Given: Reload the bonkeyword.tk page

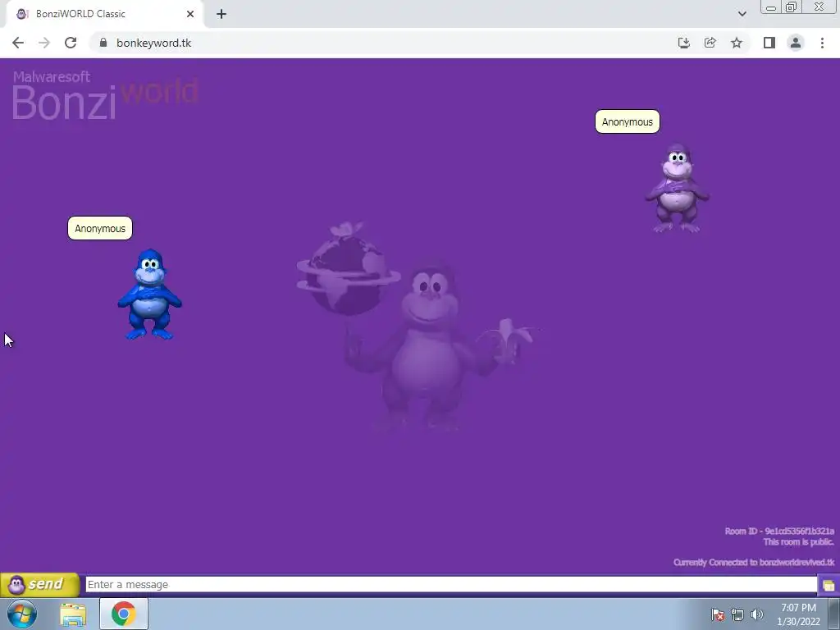Looking at the screenshot, I should coord(71,43).
